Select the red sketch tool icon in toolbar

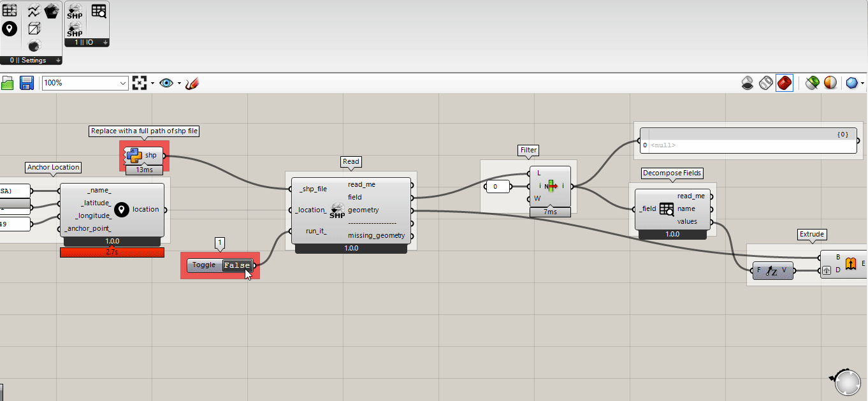coord(192,83)
